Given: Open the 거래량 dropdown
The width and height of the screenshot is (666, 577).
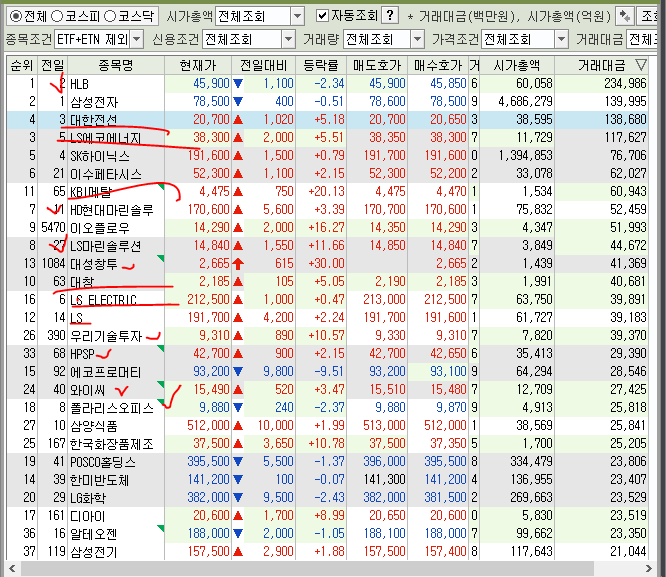Looking at the screenshot, I should tap(418, 40).
